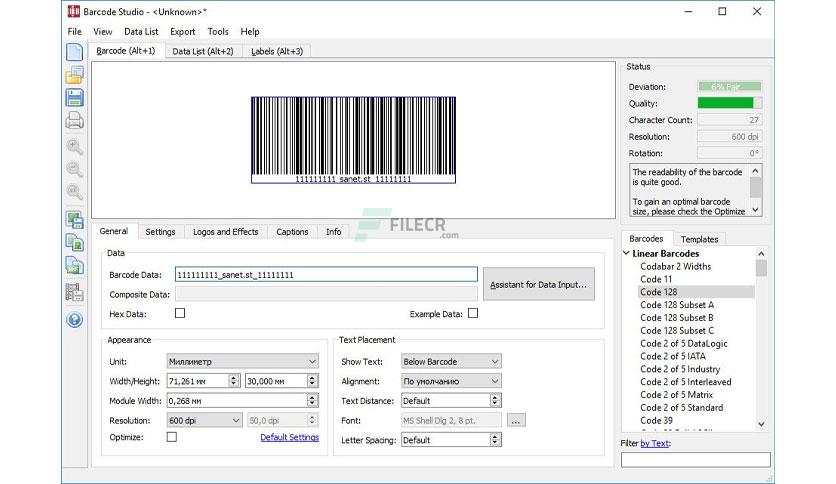Click the Save floppy disk icon
The width and height of the screenshot is (836, 484).
(75, 98)
